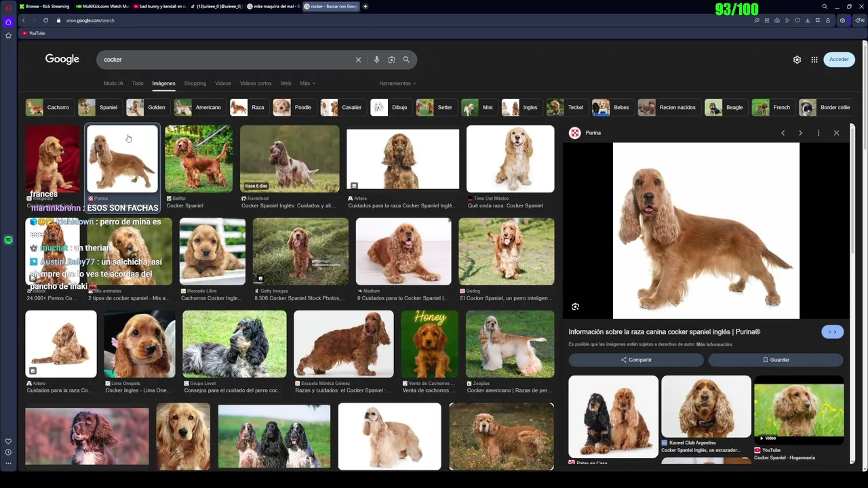Click the Compartir button
The image size is (868, 488).
pos(636,360)
